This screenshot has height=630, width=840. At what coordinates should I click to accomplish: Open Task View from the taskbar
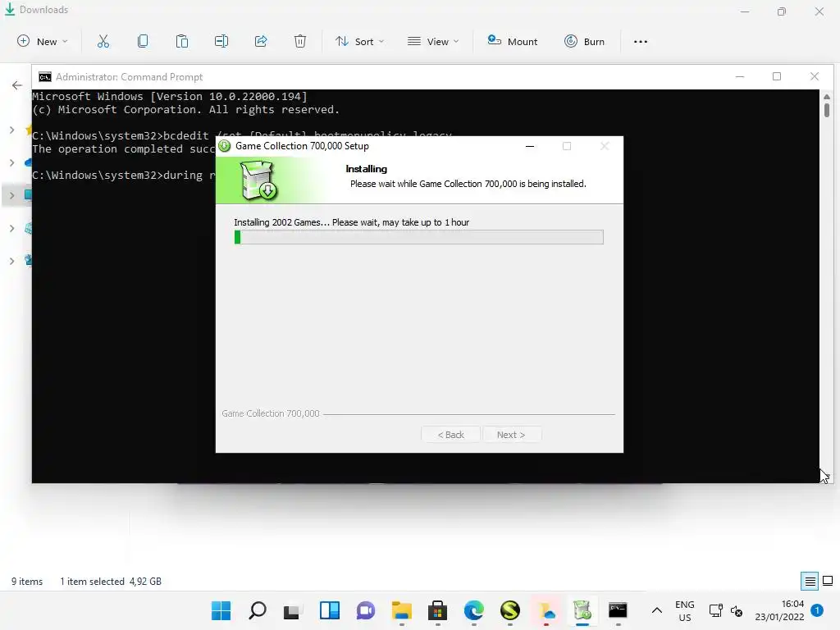coord(293,610)
